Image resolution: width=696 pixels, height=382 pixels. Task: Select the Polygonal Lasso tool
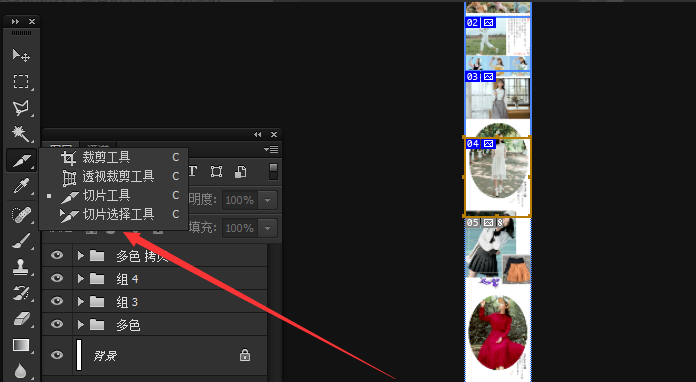(21, 108)
